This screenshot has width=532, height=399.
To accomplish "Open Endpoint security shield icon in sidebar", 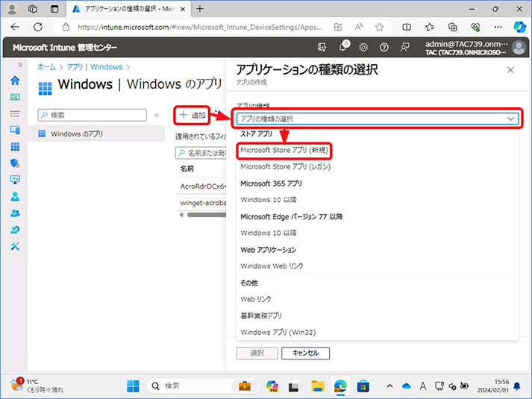I will coord(15,163).
